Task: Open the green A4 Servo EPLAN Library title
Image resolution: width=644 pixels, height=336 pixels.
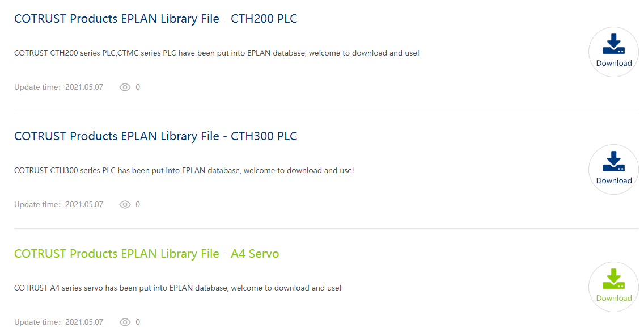Action: click(x=146, y=254)
